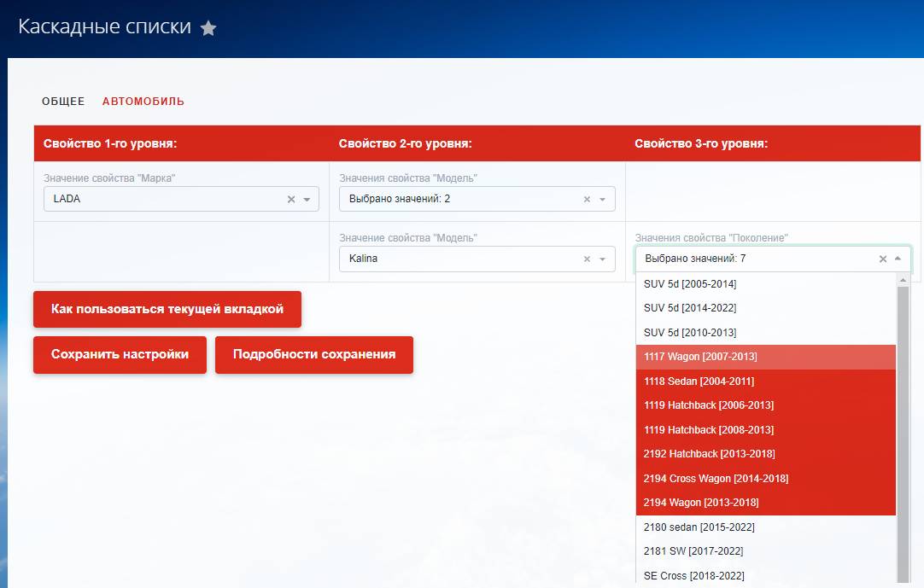924x588 pixels.
Task: Deselect 1119 Hatchback [2006-2013] option
Action: click(x=766, y=405)
